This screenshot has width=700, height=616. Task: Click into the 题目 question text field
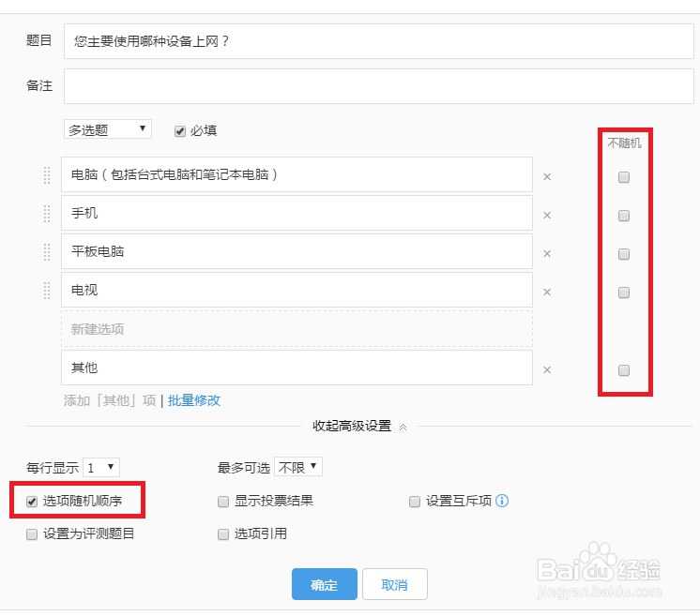click(x=378, y=41)
